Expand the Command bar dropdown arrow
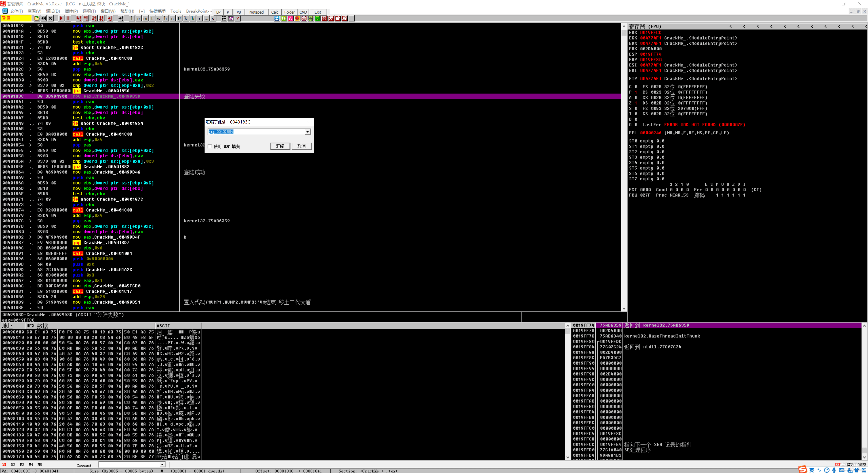This screenshot has width=868, height=473. click(162, 465)
